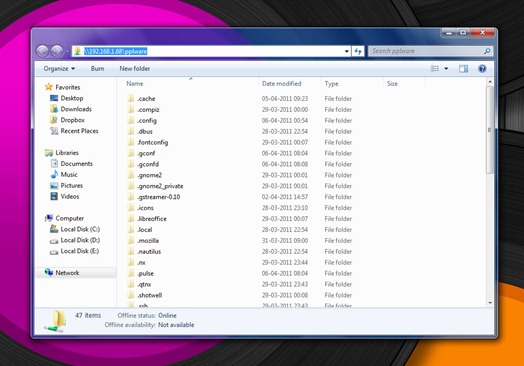
Task: Sort by the Type column header
Action: pyautogui.click(x=331, y=84)
